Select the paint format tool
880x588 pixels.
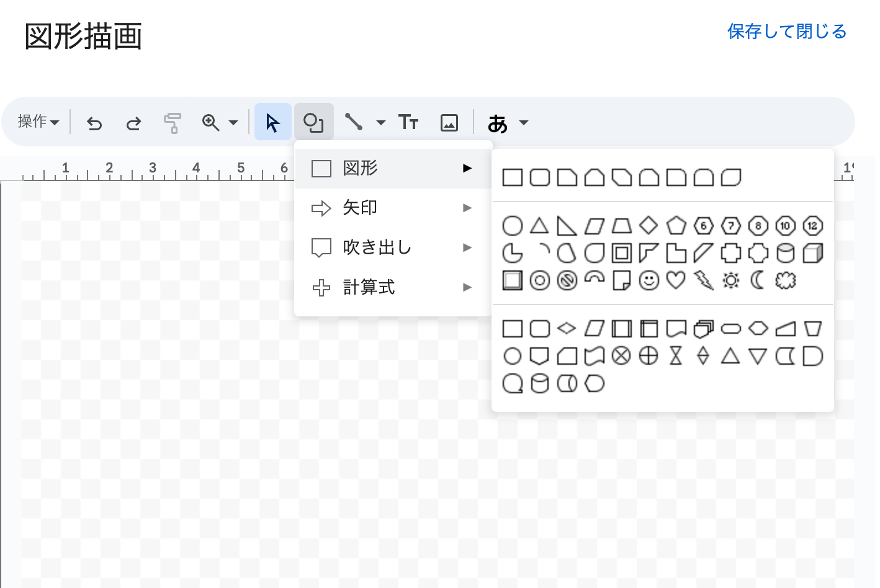(x=173, y=122)
